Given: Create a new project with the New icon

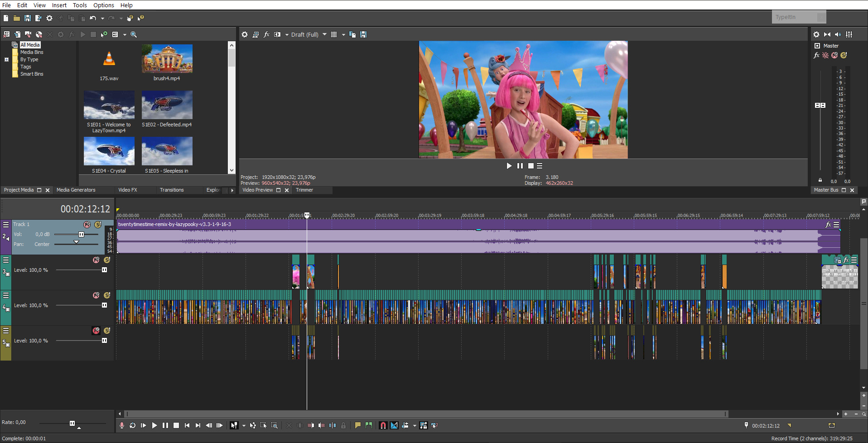Looking at the screenshot, I should pyautogui.click(x=6, y=18).
